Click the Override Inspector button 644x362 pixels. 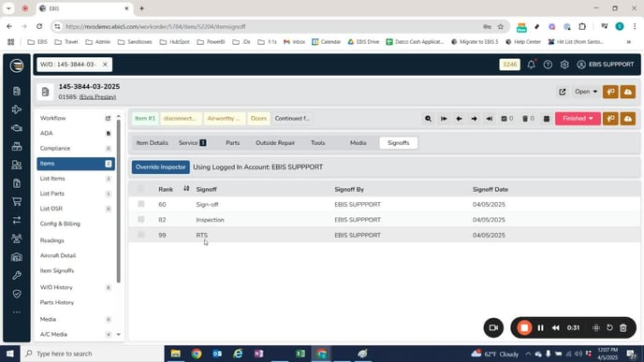161,167
